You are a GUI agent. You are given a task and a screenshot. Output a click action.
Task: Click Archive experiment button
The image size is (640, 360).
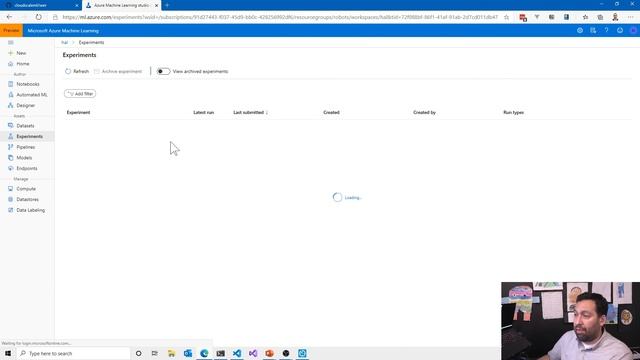(118, 71)
